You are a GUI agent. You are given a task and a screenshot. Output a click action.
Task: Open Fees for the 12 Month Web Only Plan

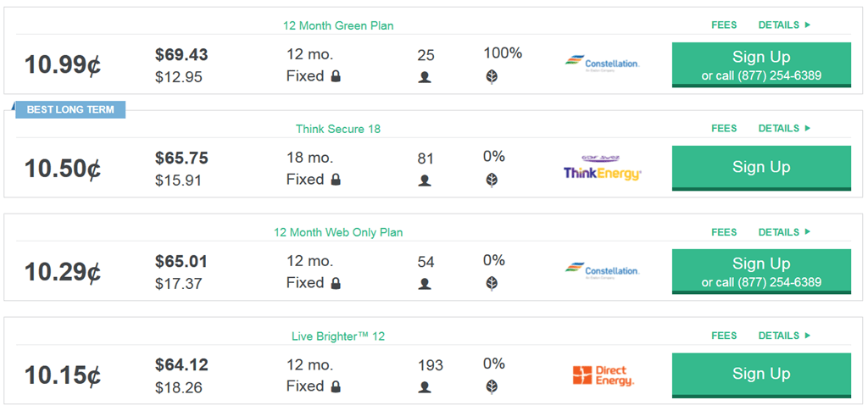[x=724, y=232]
